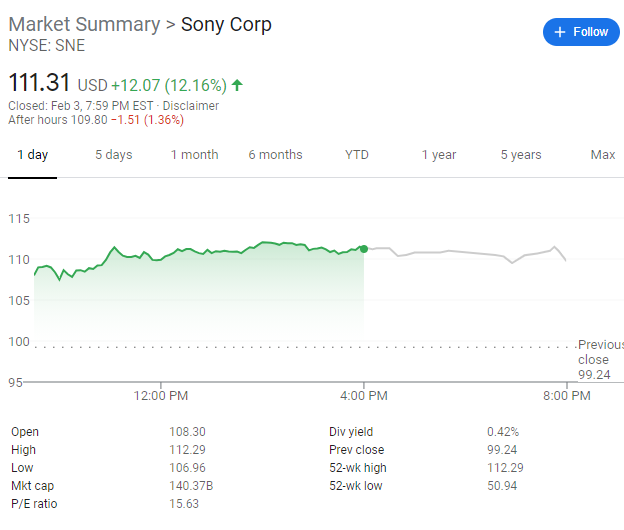Show the 6 months chart range
Image resolution: width=624 pixels, height=530 pixels.
point(275,155)
